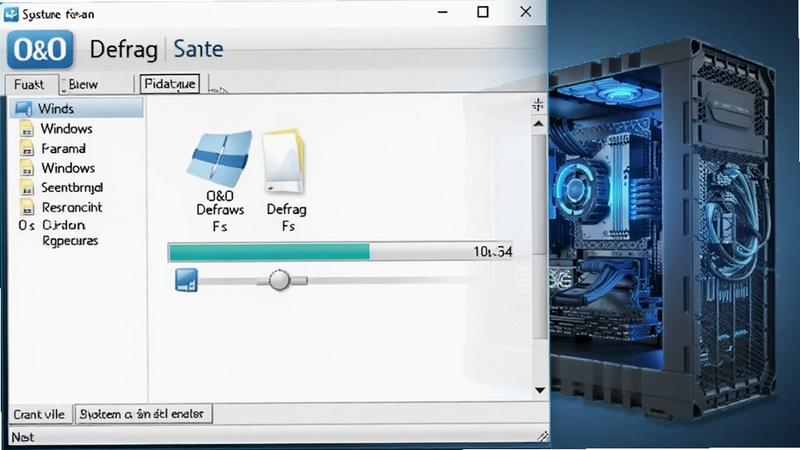Click the drive icon next to Winds

[x=23, y=108]
